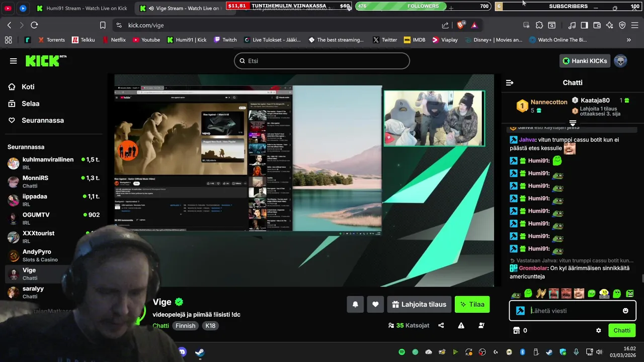The width and height of the screenshot is (644, 362).
Task: Collapse chat panel with arrow icon
Action: point(510,82)
